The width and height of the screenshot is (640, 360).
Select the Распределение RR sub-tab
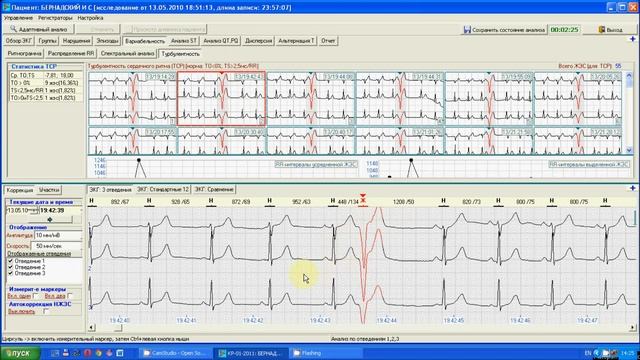71,53
